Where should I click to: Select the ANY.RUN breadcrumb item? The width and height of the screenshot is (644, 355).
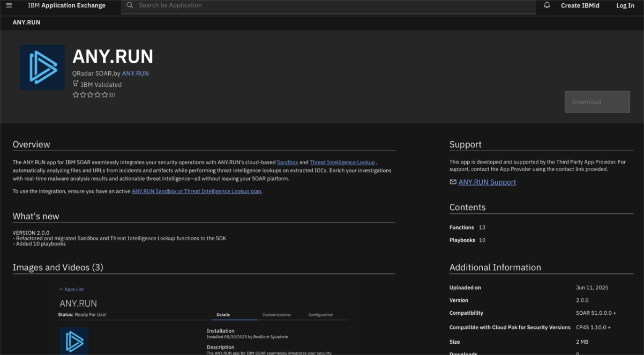26,23
